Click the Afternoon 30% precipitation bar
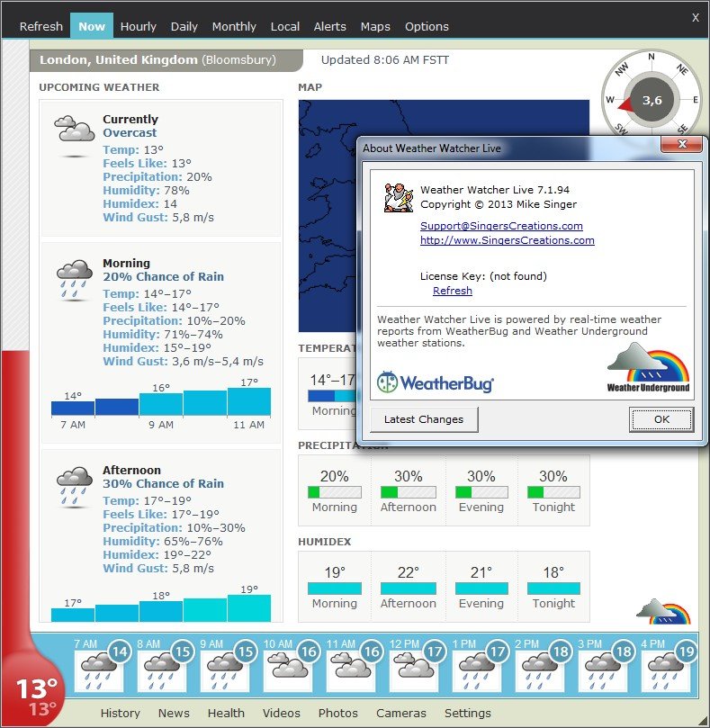This screenshot has height=728, width=710. (409, 491)
